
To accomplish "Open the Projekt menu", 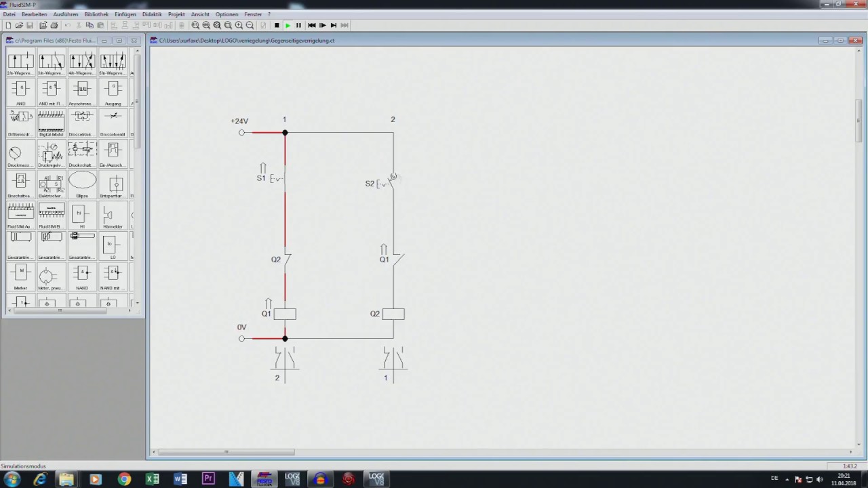I will click(x=176, y=14).
